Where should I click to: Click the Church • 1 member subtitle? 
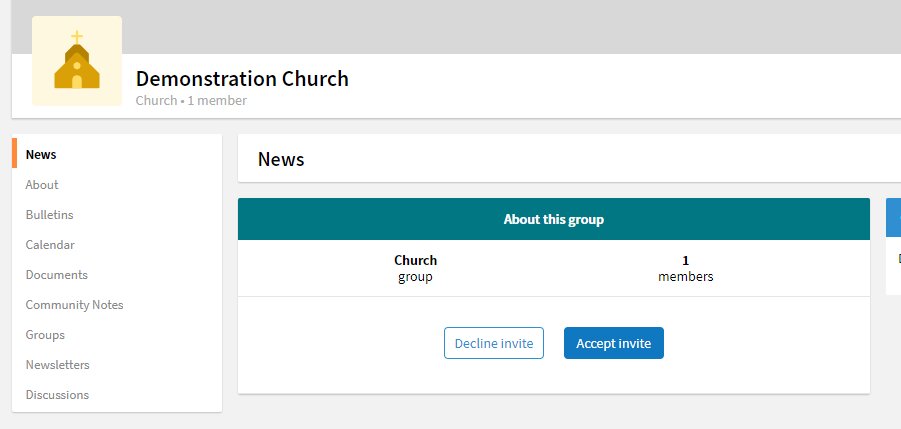(191, 101)
